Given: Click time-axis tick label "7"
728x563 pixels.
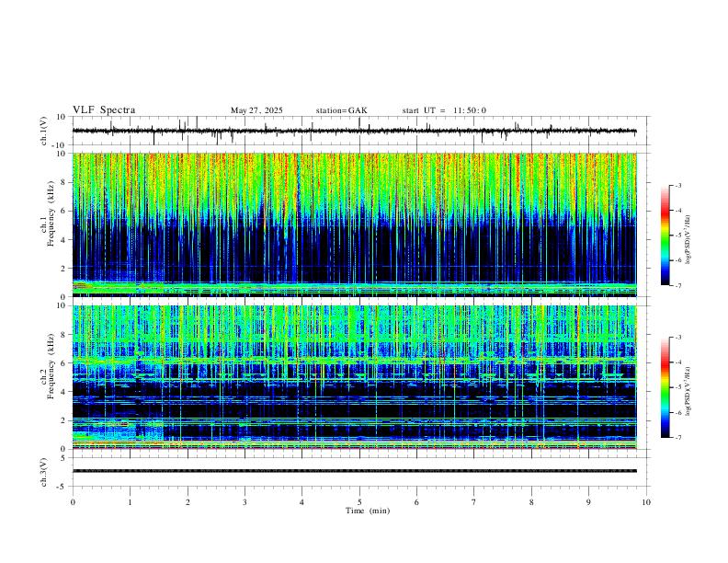Looking at the screenshot, I should (474, 502).
